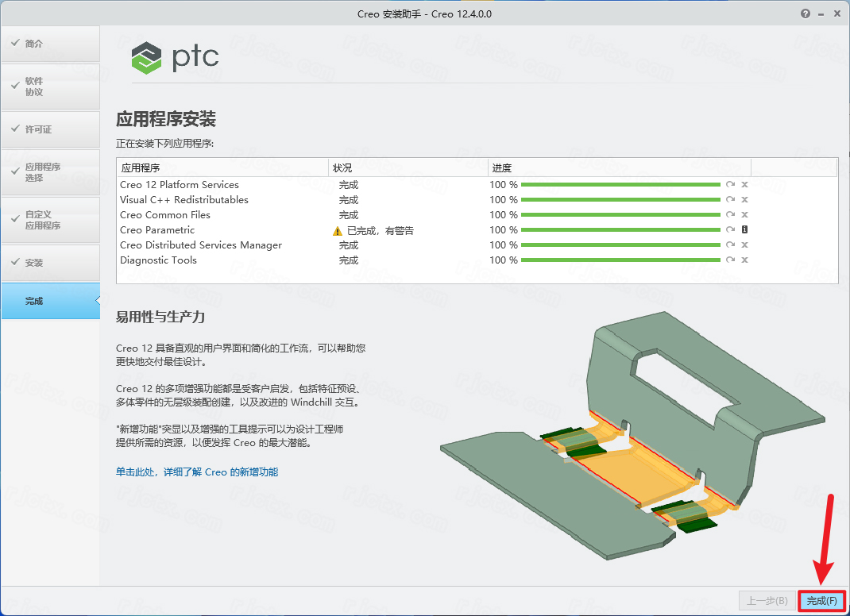Click cancel X icon for Visual C++ Redistributables

(x=745, y=200)
